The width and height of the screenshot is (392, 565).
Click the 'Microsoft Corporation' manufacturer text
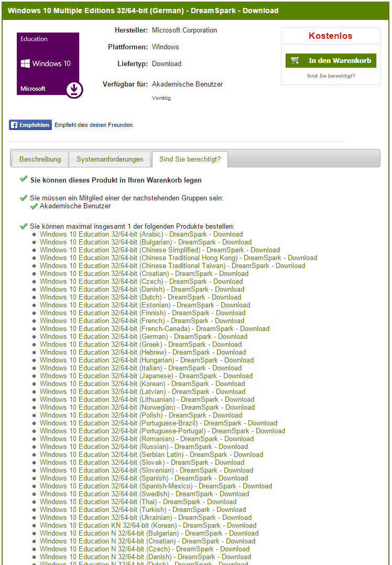click(x=184, y=30)
